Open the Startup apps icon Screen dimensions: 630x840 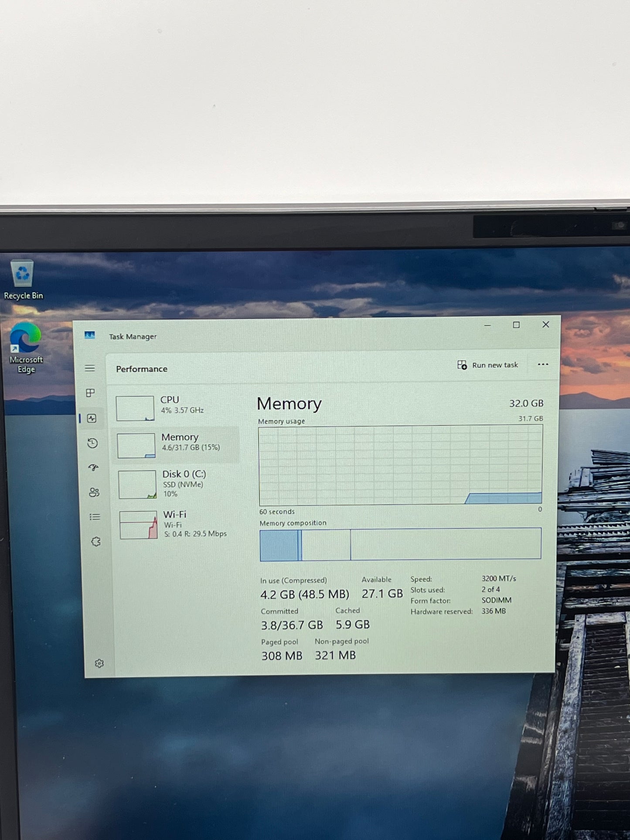tap(93, 468)
